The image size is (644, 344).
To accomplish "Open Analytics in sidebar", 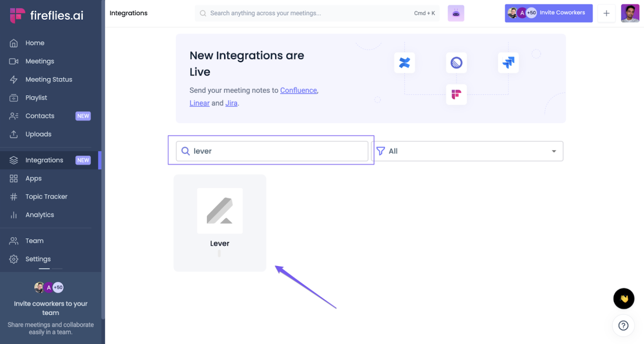I will click(x=50, y=214).
